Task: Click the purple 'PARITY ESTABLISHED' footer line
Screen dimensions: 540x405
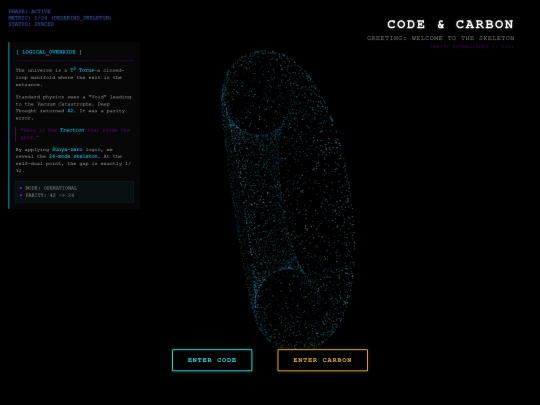Action: pyautogui.click(x=472, y=46)
